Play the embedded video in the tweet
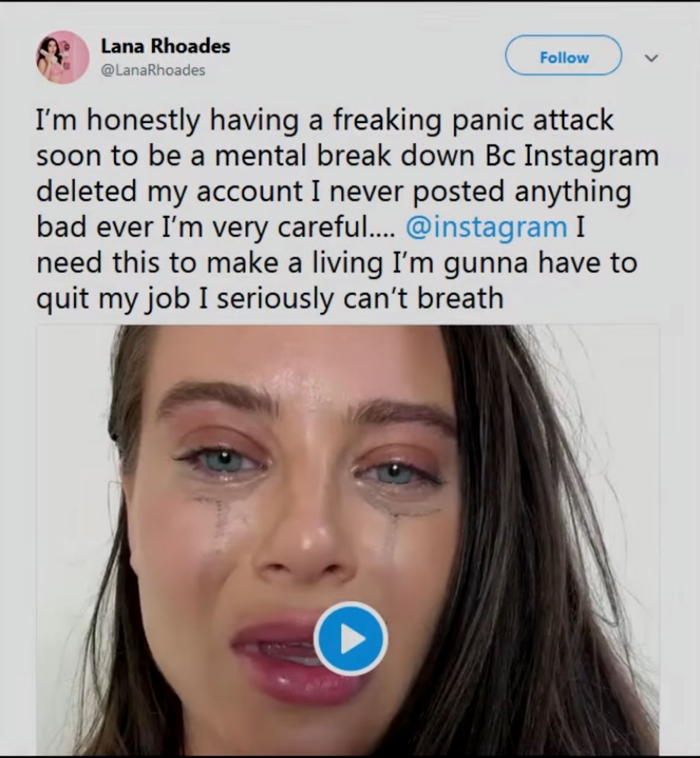 pyautogui.click(x=350, y=638)
